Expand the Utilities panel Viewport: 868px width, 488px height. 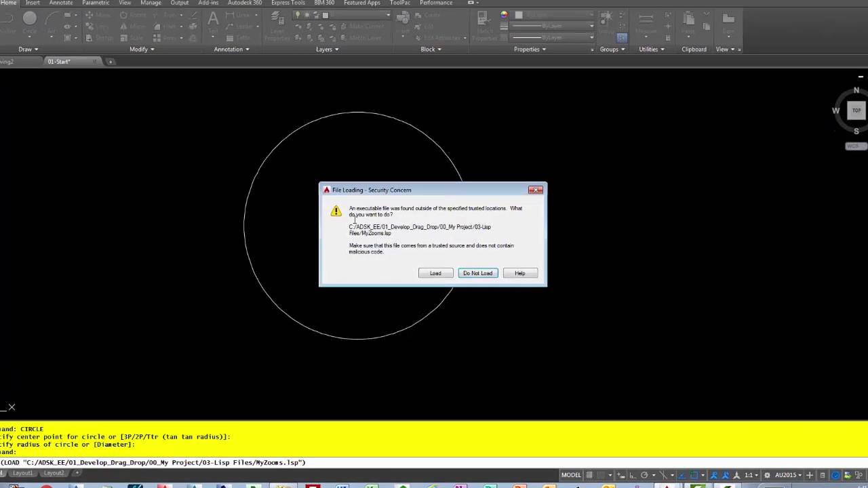[652, 49]
